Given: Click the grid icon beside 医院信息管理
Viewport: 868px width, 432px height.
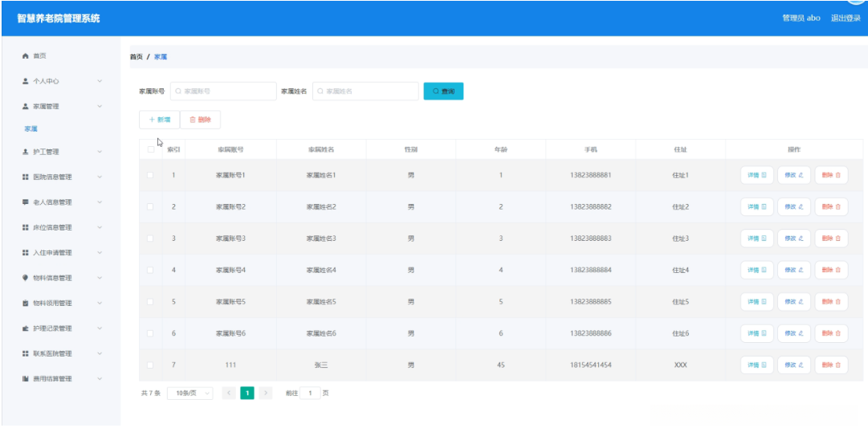Looking at the screenshot, I should click(x=25, y=177).
